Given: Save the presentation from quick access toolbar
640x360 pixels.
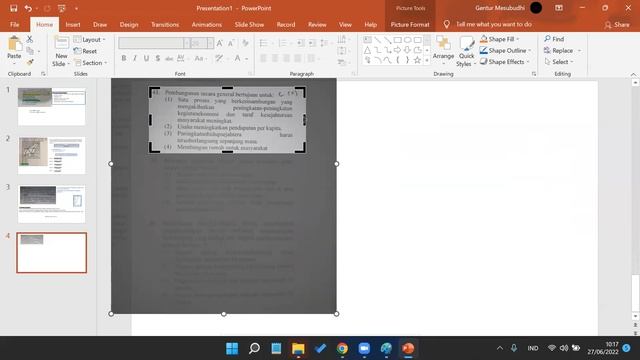Looking at the screenshot, I should point(13,8).
